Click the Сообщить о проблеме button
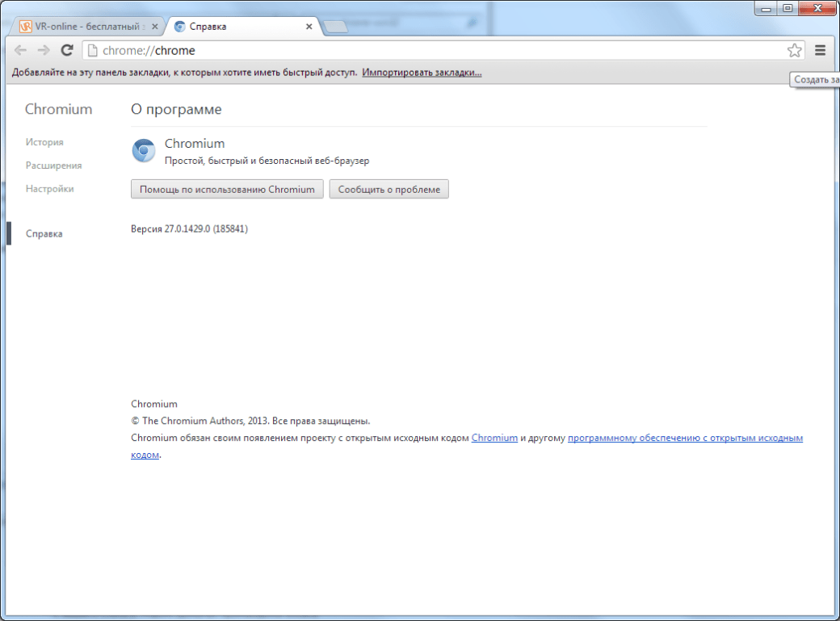Image resolution: width=840 pixels, height=621 pixels. click(389, 189)
